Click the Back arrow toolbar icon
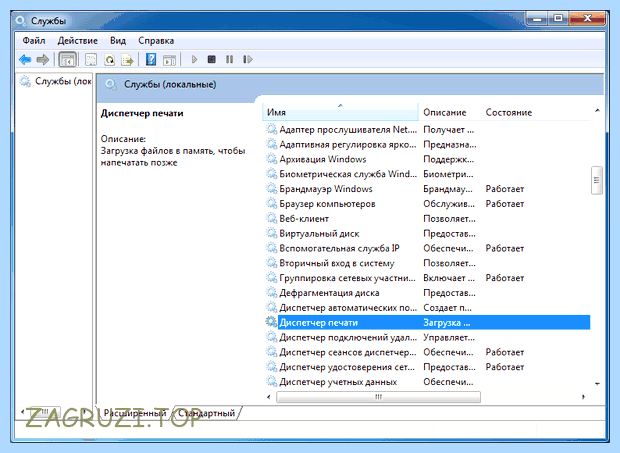This screenshot has height=453, width=620. tap(25, 60)
